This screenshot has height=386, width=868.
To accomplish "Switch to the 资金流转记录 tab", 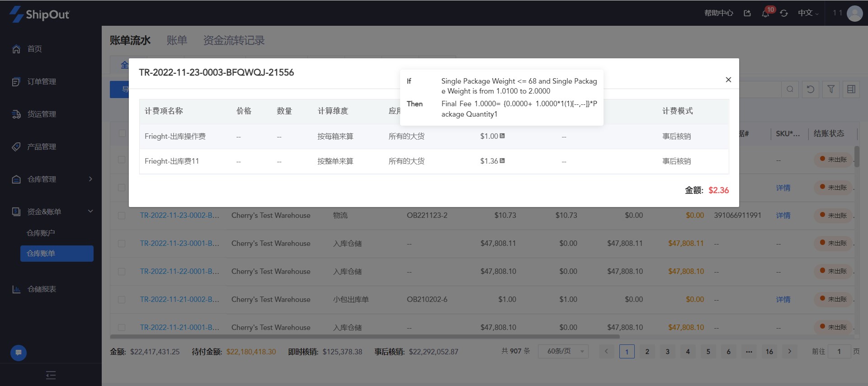I will (234, 40).
